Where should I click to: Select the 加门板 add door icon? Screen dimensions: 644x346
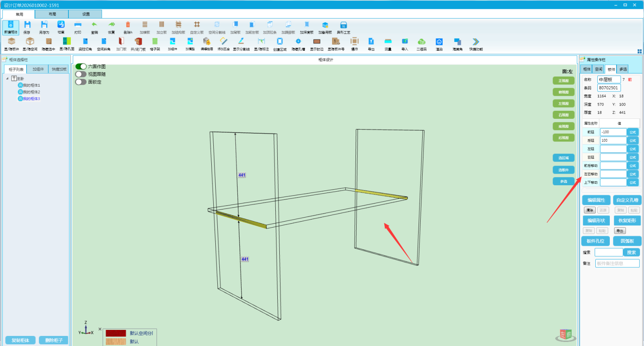point(121,44)
